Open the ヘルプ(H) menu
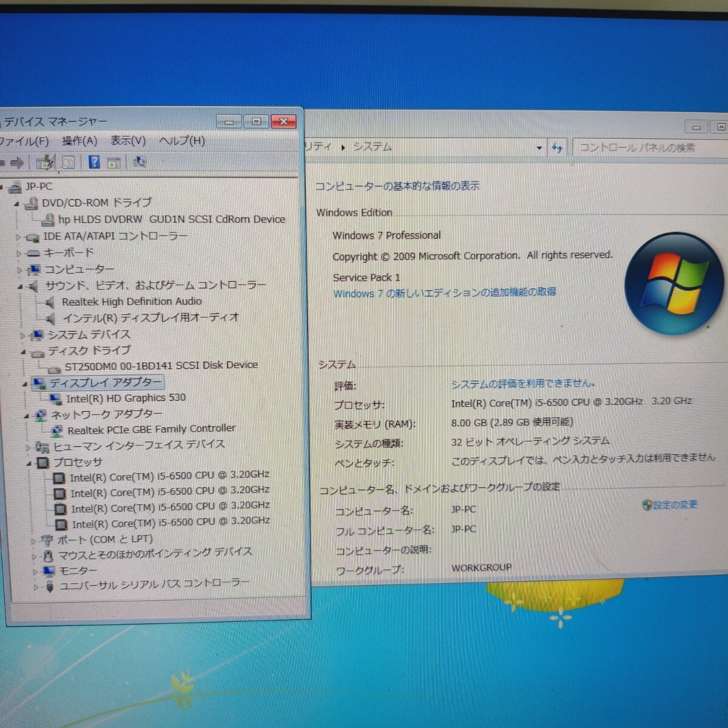 (x=182, y=141)
